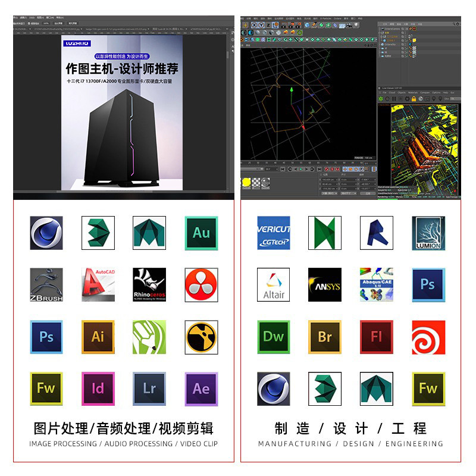Click the Vericut CGTech icon
Viewport: 476px width, 476px height.
[274, 233]
